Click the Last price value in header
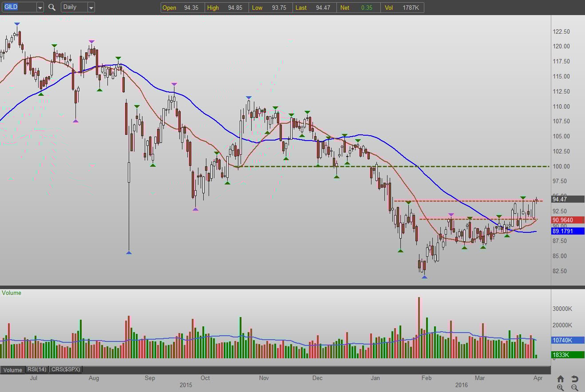 click(323, 8)
